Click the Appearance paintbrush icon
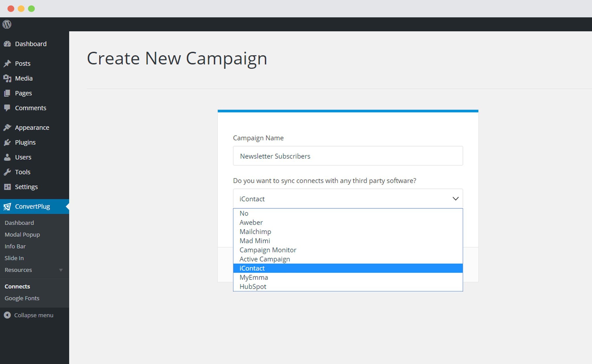The width and height of the screenshot is (592, 364). (7, 128)
